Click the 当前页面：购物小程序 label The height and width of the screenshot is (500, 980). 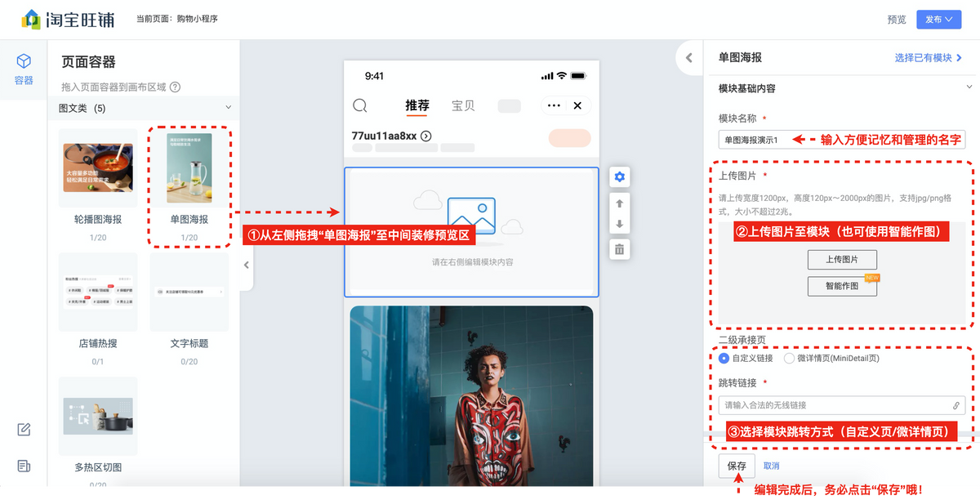tap(177, 19)
